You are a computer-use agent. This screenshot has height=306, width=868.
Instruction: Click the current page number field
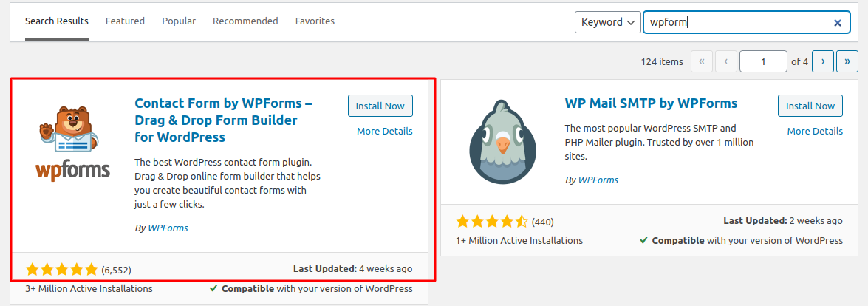point(763,62)
